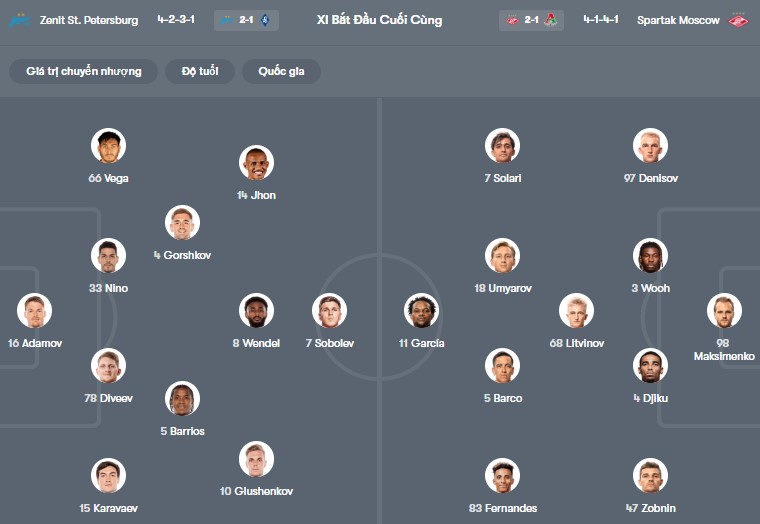The image size is (760, 524).
Task: Click Fernandes's player photo
Action: 503,476
